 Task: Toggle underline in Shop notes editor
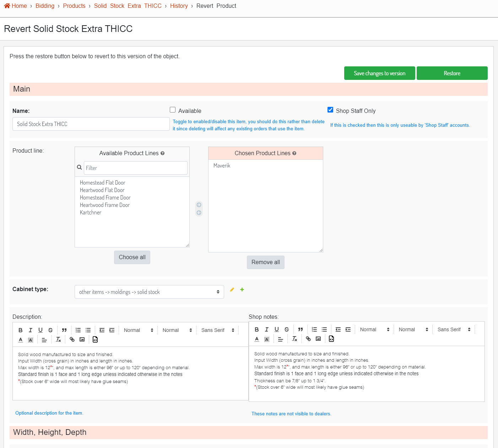click(x=277, y=329)
